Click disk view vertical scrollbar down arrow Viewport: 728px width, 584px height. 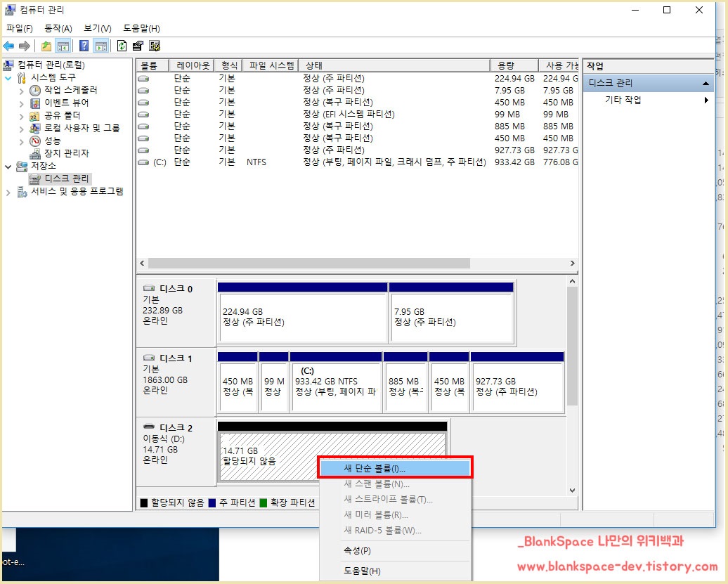click(573, 491)
